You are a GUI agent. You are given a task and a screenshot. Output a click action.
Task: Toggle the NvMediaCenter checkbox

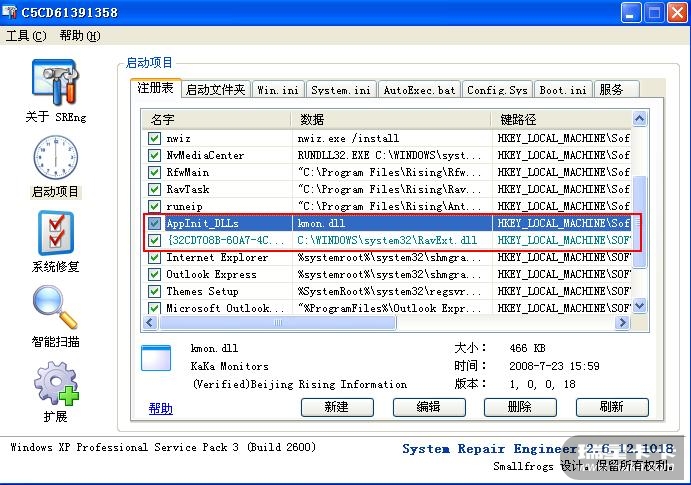click(x=154, y=155)
